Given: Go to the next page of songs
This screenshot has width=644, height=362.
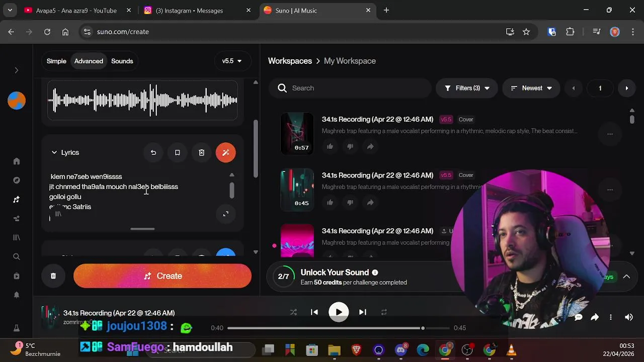Looking at the screenshot, I should (626, 88).
